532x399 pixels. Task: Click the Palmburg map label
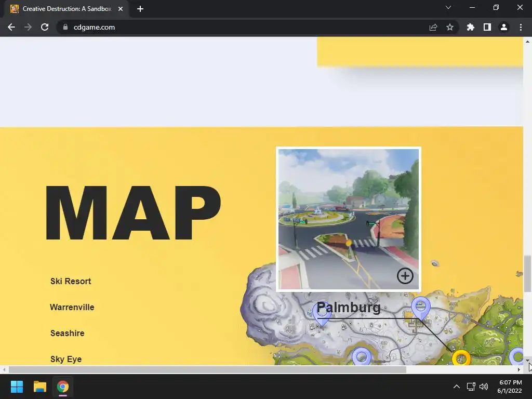click(349, 308)
